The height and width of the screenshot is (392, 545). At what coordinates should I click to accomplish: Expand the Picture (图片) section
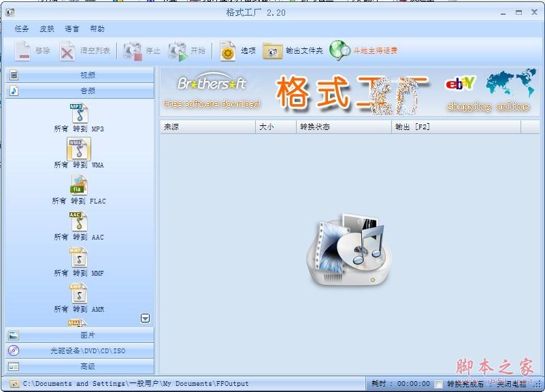(x=80, y=335)
